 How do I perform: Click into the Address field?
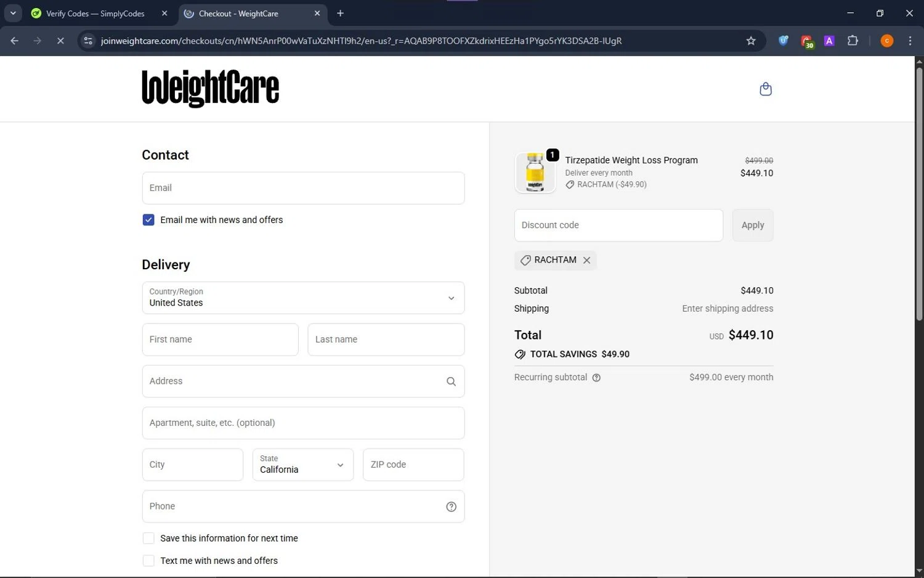point(303,381)
